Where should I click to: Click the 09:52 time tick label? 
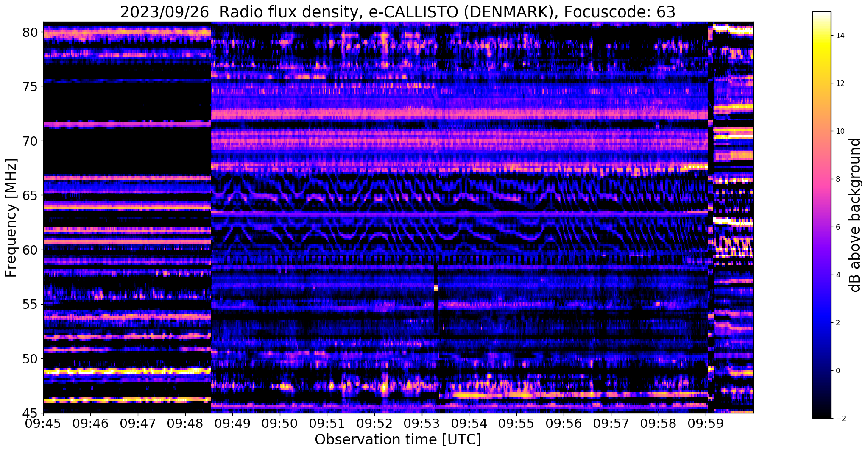pyautogui.click(x=374, y=423)
